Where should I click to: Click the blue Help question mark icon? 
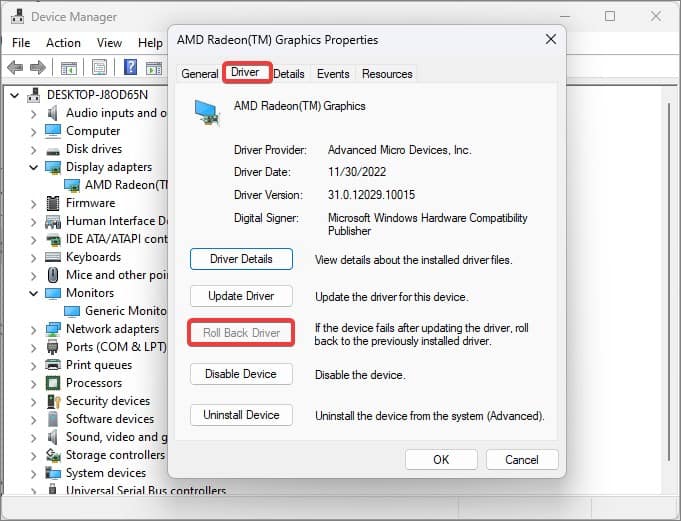[130, 67]
